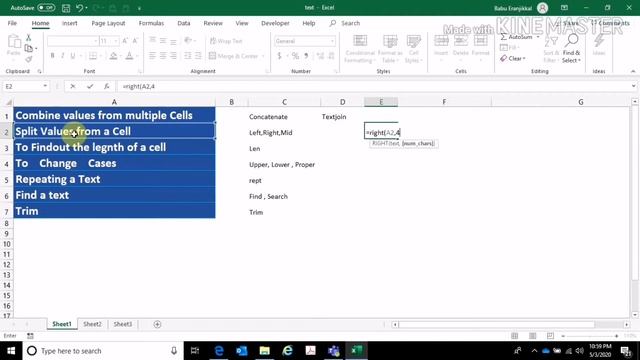Image resolution: width=640 pixels, height=360 pixels.
Task: Click the Sort & Filter button
Action: [x=551, y=49]
